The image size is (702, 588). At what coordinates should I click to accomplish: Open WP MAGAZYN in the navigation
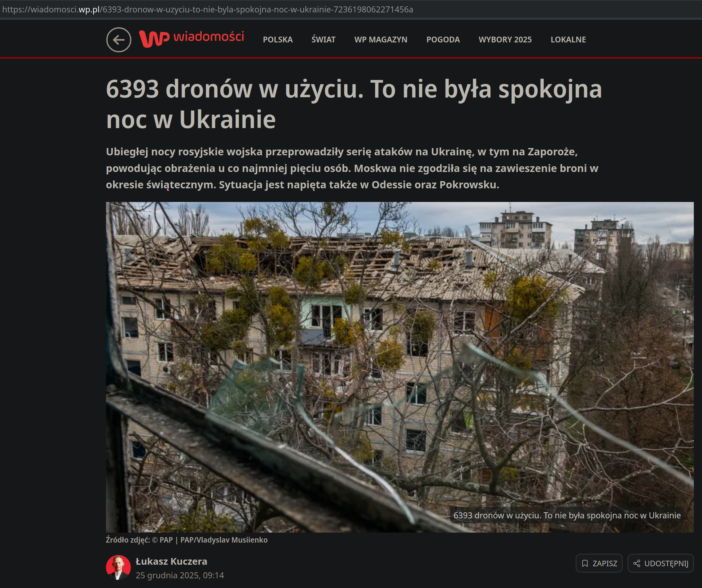381,40
